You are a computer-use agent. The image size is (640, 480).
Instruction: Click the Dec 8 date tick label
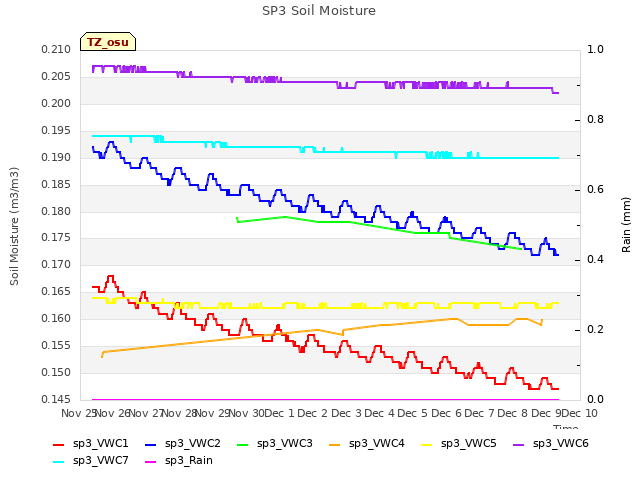(513, 413)
